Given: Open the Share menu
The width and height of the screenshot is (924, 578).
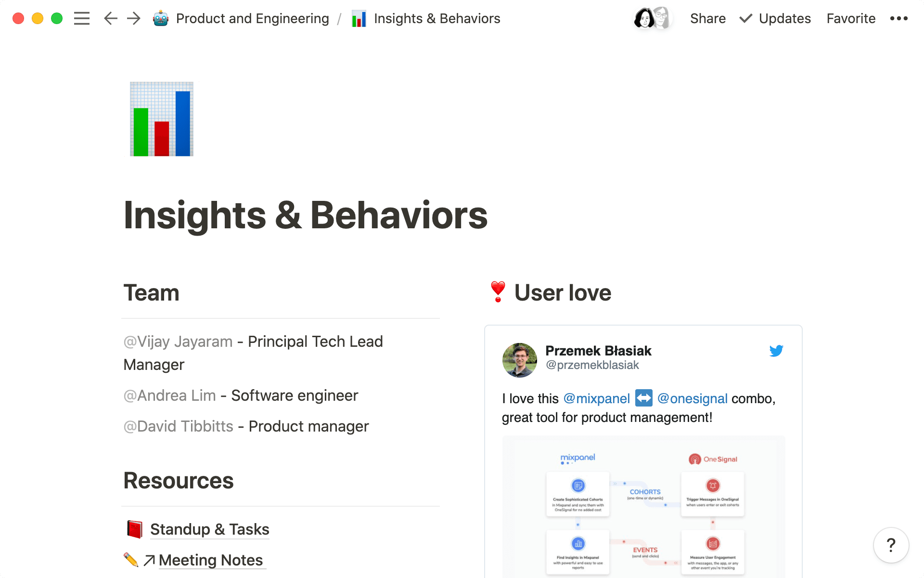Looking at the screenshot, I should [x=707, y=18].
